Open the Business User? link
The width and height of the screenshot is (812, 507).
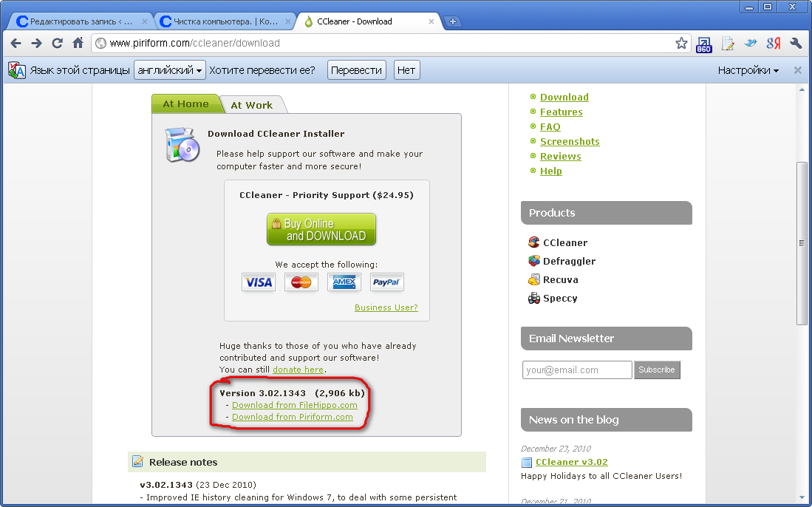click(386, 307)
